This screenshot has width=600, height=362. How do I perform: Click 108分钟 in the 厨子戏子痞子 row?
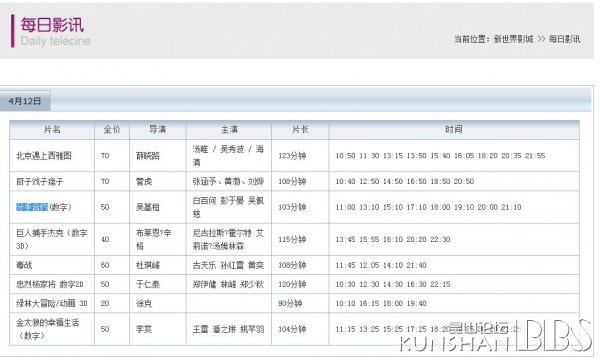[292, 181]
